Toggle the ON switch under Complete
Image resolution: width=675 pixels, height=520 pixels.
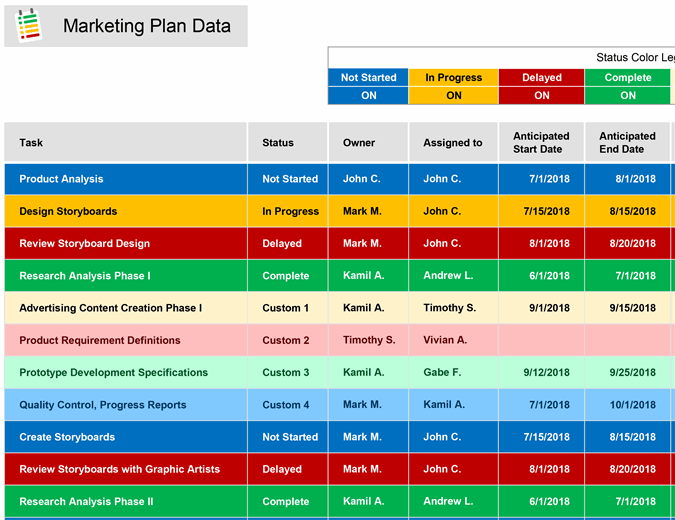tap(628, 96)
